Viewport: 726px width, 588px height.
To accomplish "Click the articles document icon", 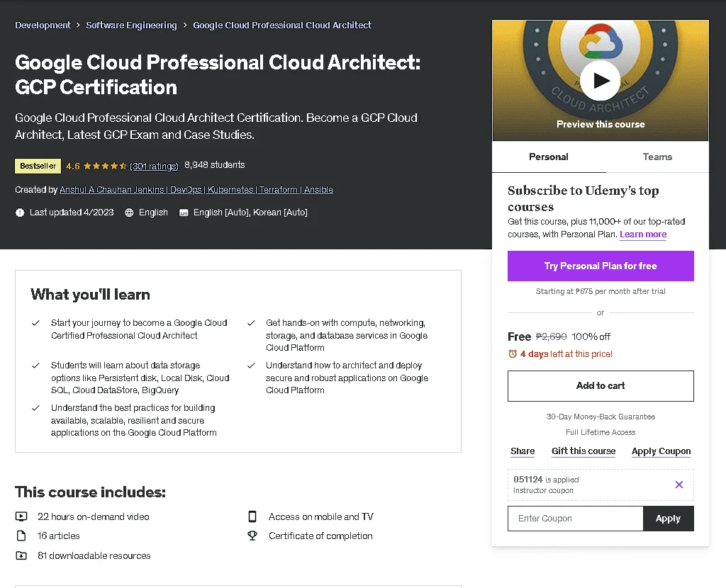I will click(x=21, y=536).
